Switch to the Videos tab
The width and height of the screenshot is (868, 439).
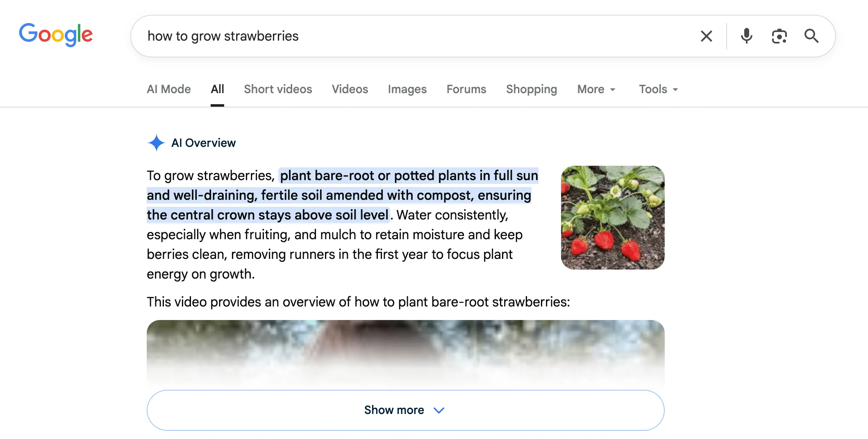coord(350,89)
